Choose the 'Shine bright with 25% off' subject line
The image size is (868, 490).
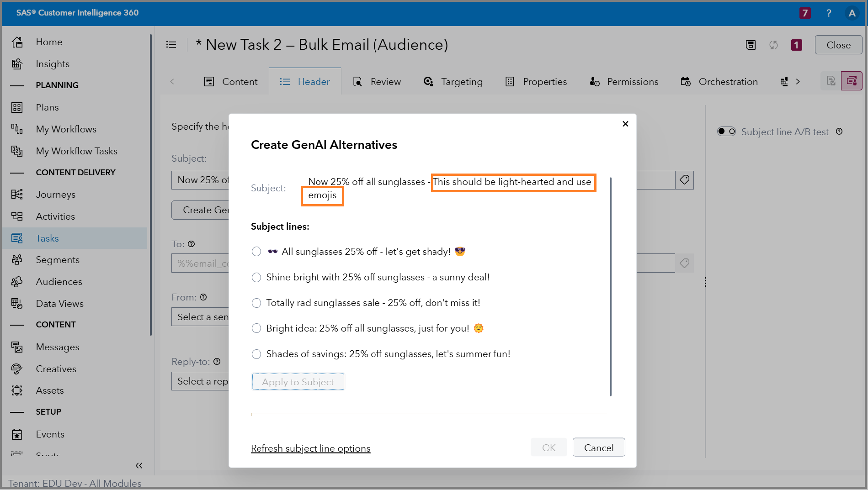point(256,277)
